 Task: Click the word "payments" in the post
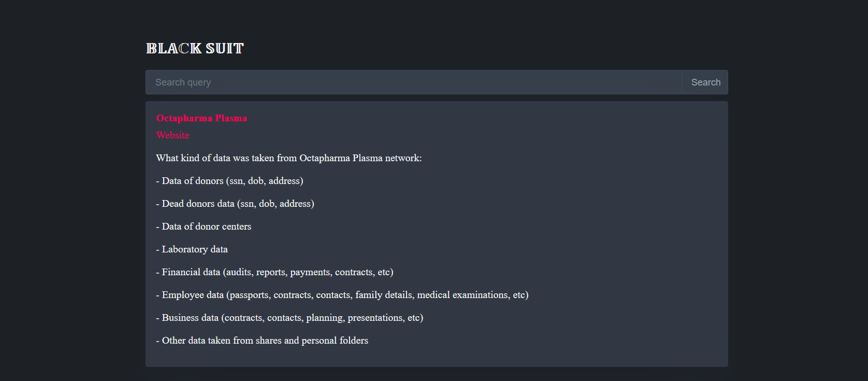click(310, 272)
